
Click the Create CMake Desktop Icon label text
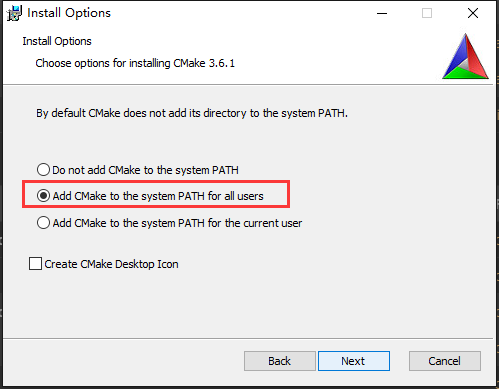111,264
